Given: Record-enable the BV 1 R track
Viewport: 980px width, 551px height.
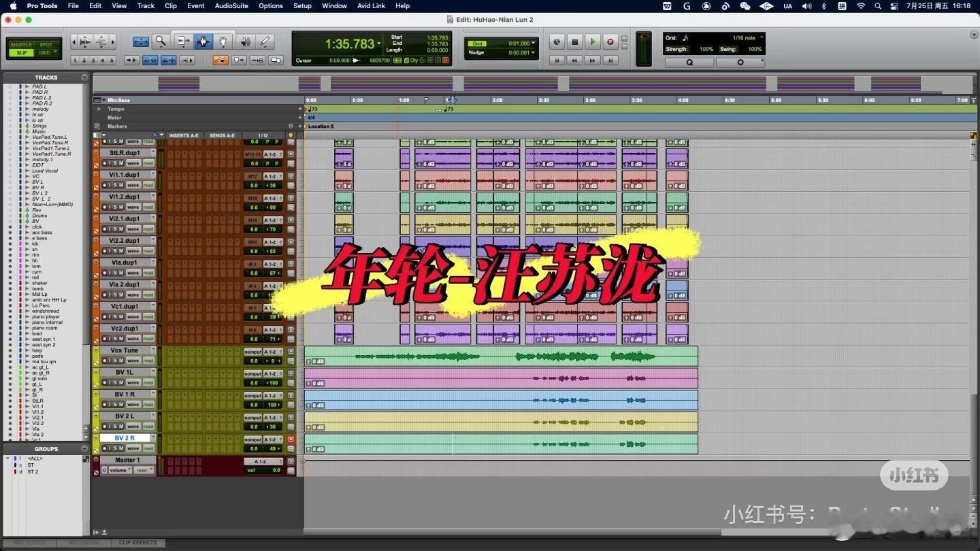Looking at the screenshot, I should (x=105, y=405).
